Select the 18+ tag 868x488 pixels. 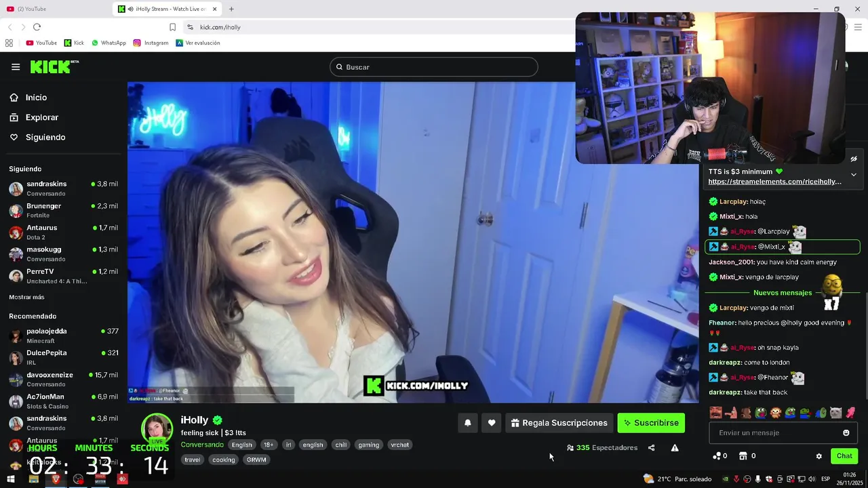[x=269, y=445]
